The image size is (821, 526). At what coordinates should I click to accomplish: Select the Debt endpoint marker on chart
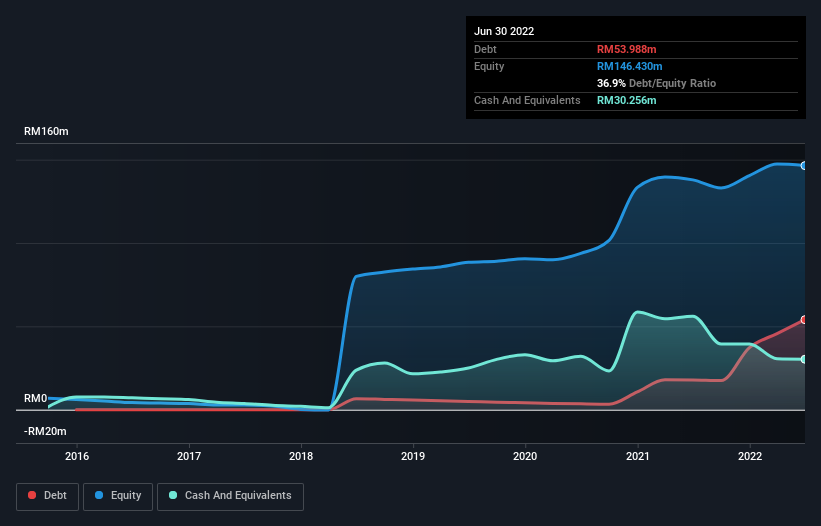[804, 320]
